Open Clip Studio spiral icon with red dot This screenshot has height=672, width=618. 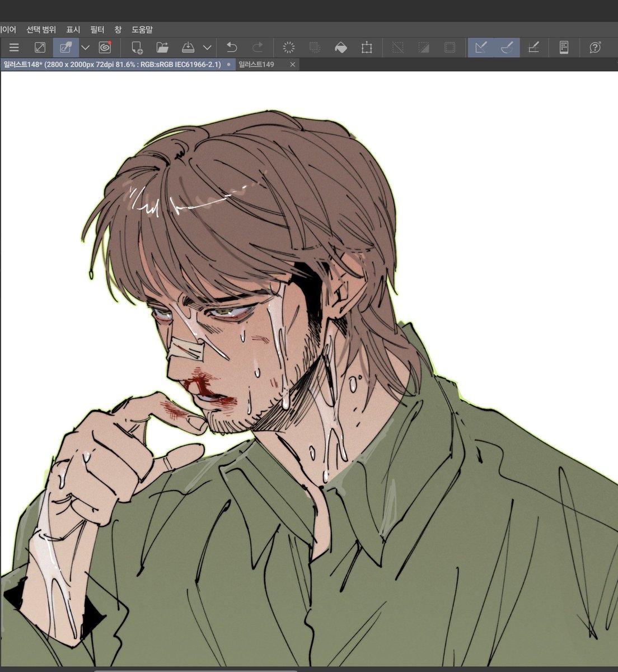point(105,48)
